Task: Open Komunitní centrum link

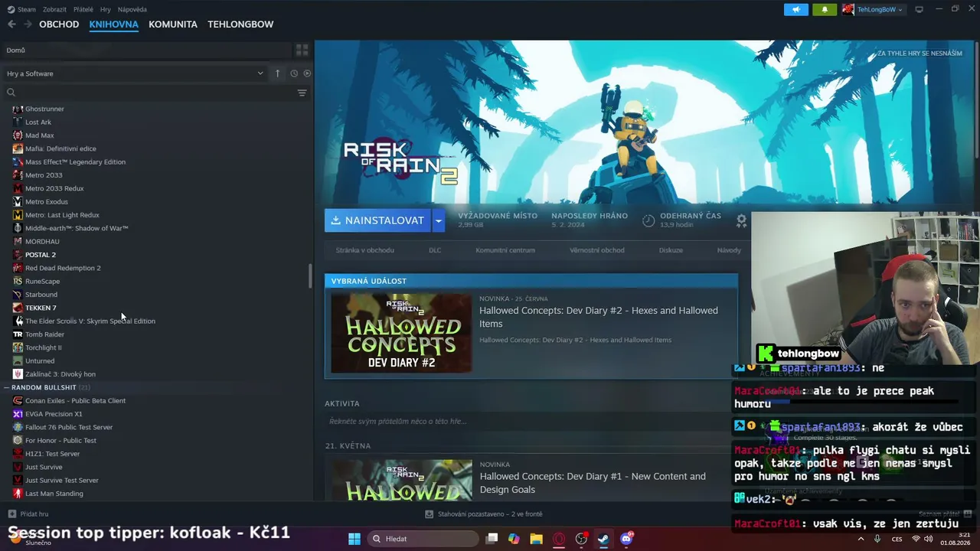Action: (x=505, y=250)
